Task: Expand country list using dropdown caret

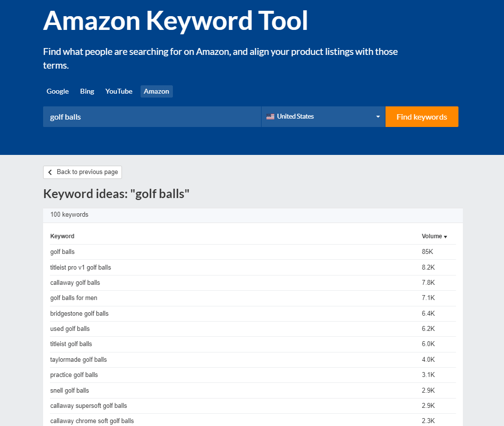Action: tap(378, 117)
